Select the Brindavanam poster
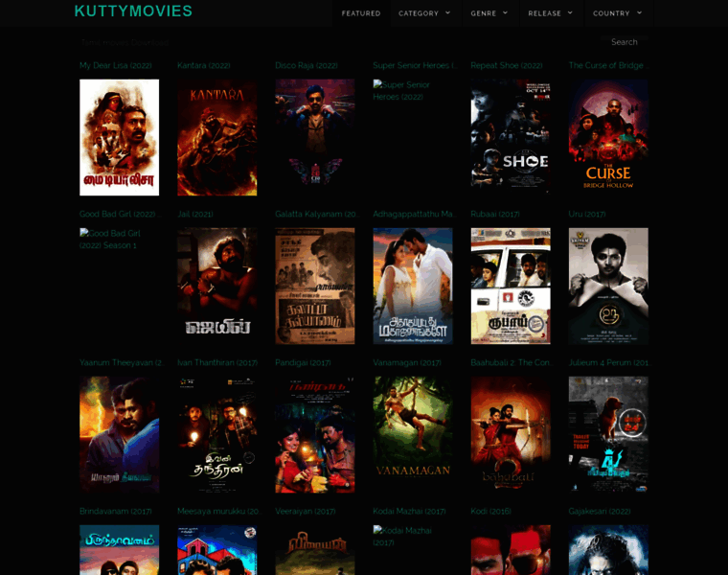Image resolution: width=728 pixels, height=575 pixels. pyautogui.click(x=120, y=550)
